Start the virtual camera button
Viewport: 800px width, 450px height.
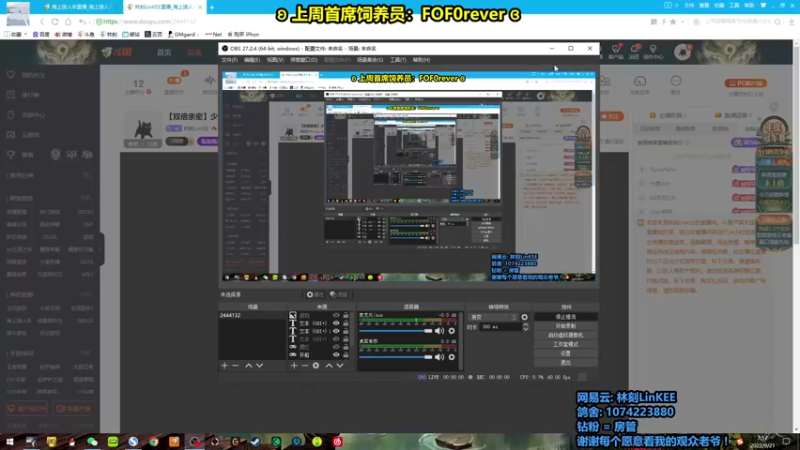566,335
